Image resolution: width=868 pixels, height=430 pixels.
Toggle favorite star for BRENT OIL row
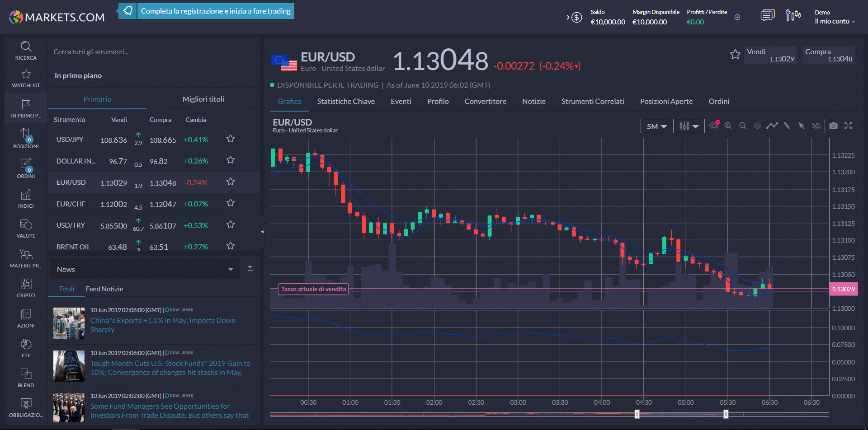231,246
